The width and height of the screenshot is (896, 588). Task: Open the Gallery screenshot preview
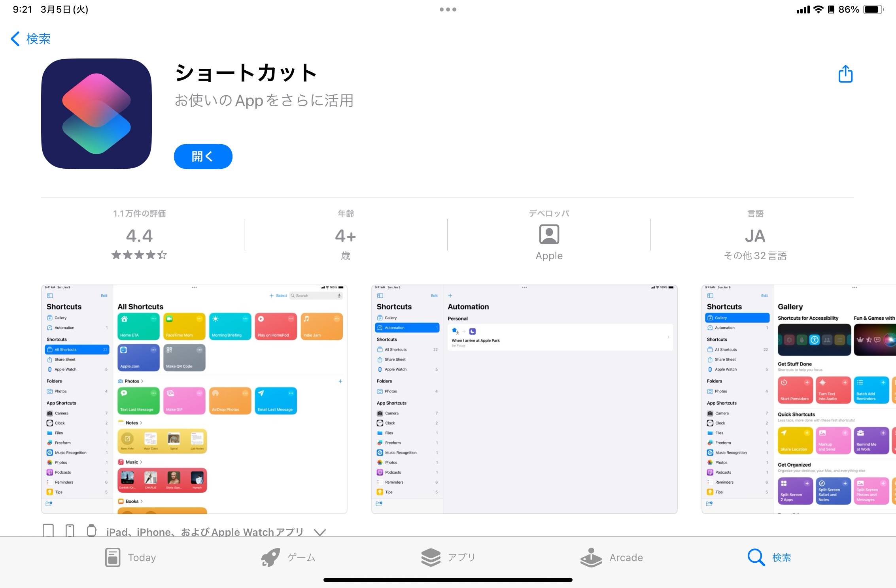point(799,399)
